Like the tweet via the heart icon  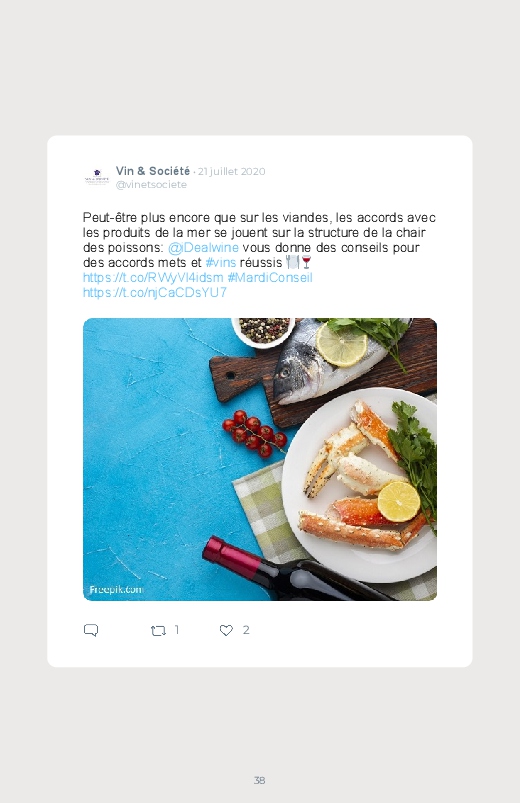click(x=226, y=630)
